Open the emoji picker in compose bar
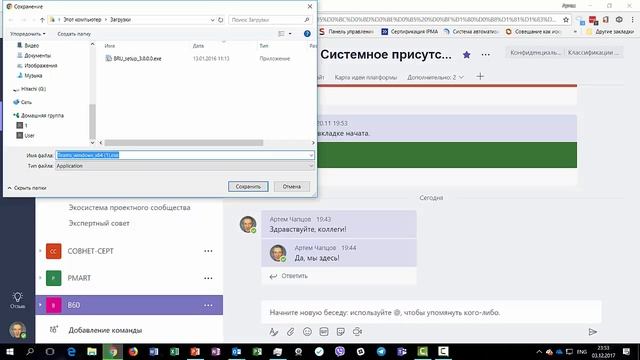 (307, 332)
